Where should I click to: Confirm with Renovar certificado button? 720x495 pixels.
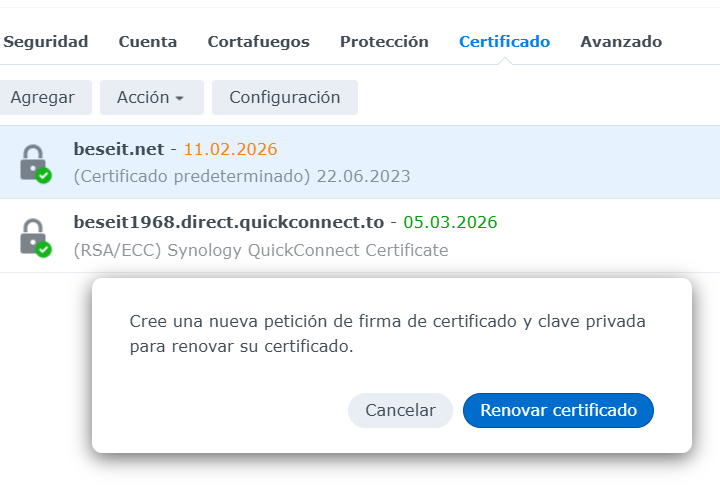click(558, 410)
